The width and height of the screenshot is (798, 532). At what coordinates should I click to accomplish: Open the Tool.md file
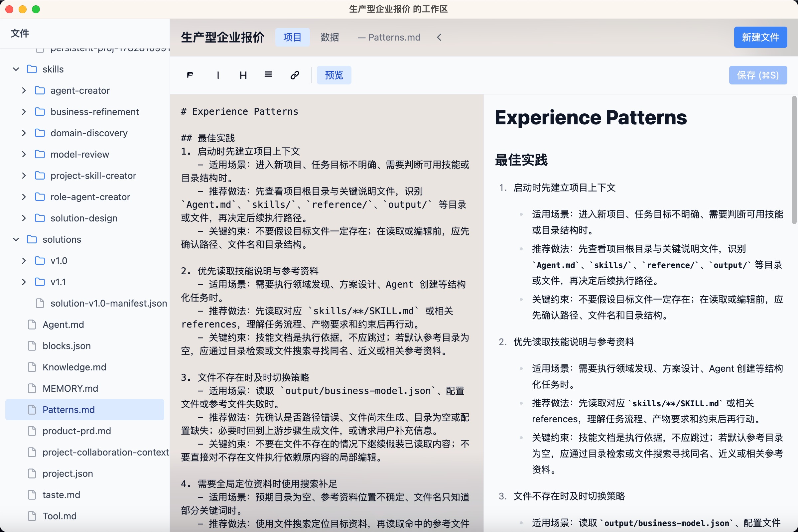85,516
